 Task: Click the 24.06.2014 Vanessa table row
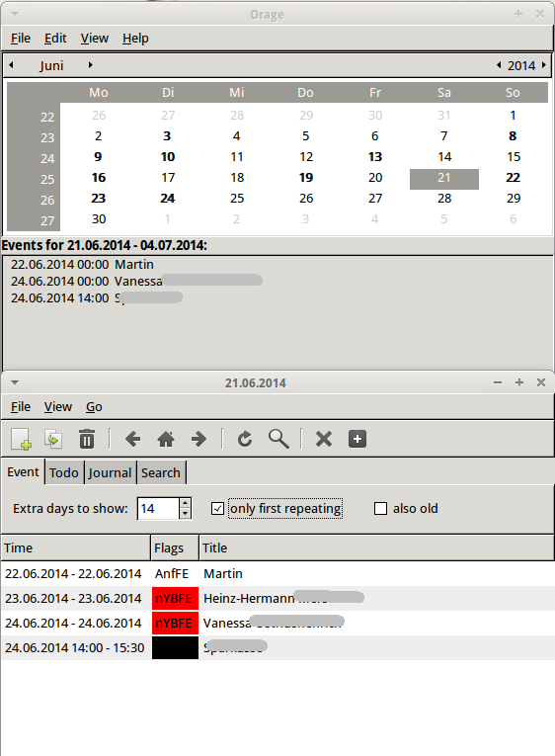277,623
